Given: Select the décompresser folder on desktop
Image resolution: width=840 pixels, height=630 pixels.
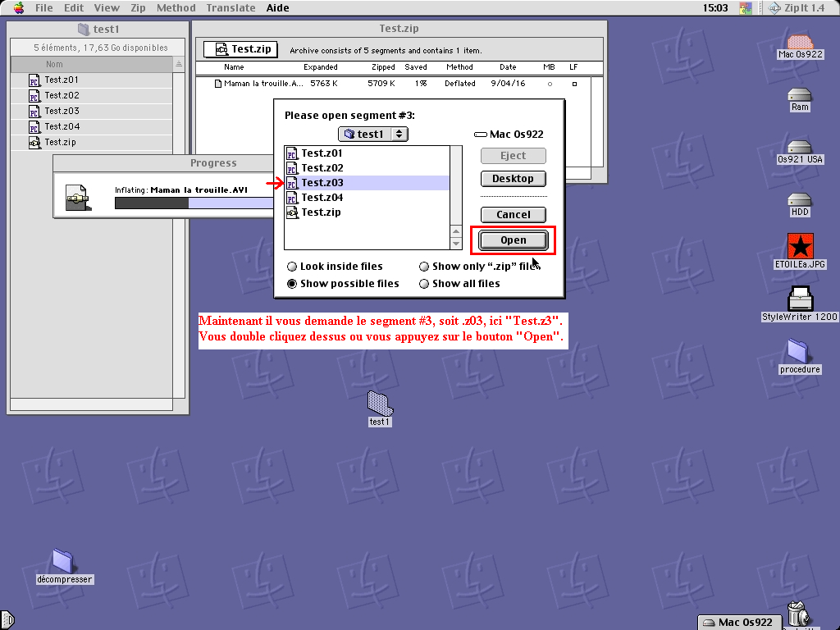Looking at the screenshot, I should tap(63, 561).
